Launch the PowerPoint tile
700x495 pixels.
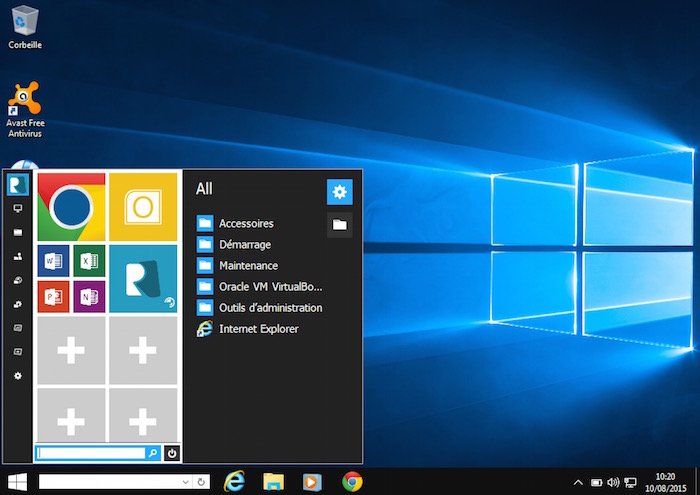tap(53, 296)
